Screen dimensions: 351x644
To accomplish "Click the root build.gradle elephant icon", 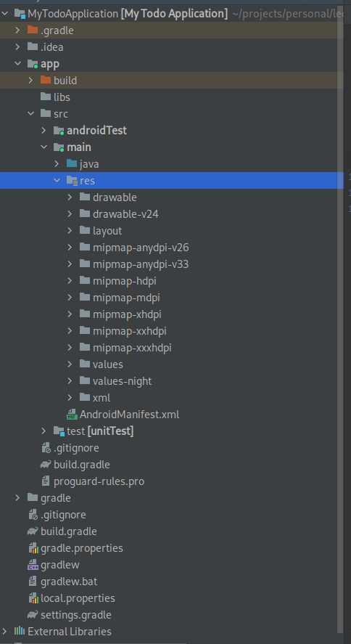I will 33,531.
